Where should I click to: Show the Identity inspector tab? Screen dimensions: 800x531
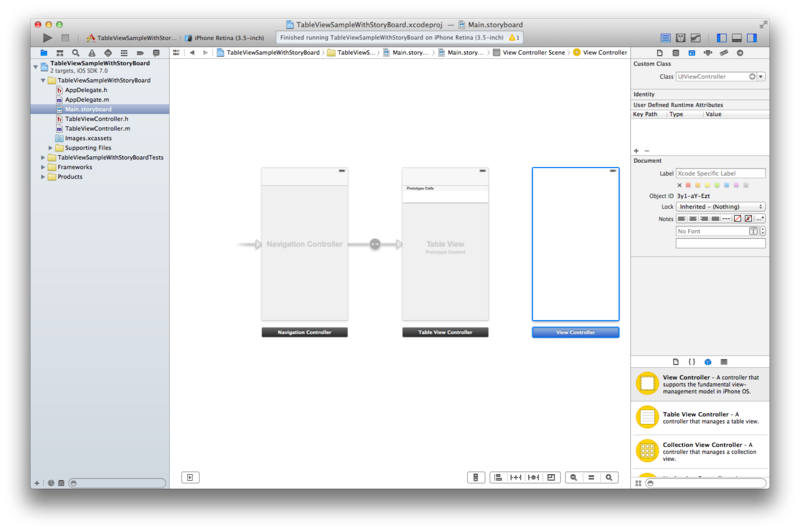[x=692, y=53]
